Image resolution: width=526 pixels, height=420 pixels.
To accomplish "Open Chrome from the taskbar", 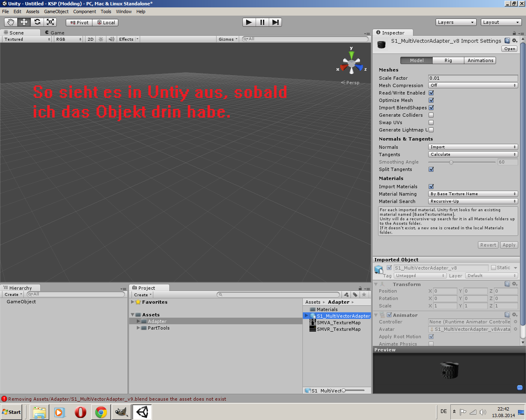I will pos(101,412).
